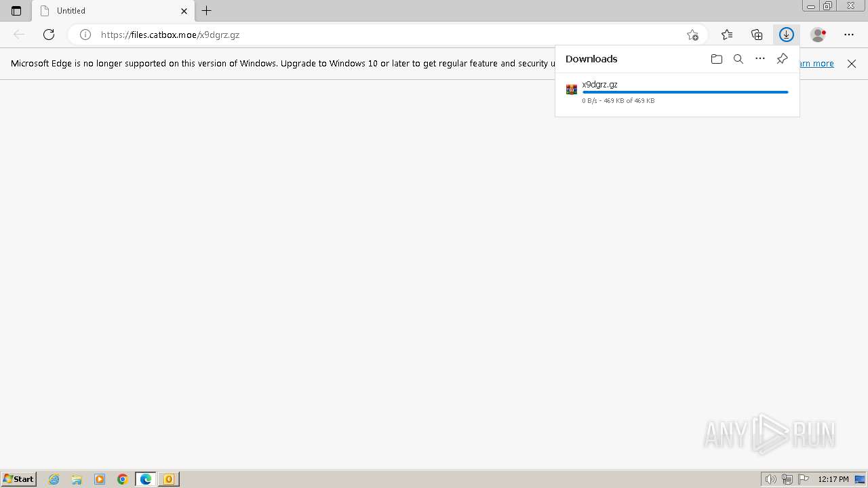The image size is (868, 488).
Task: Switch to Microsoft Edge taskbar button
Action: (x=146, y=479)
